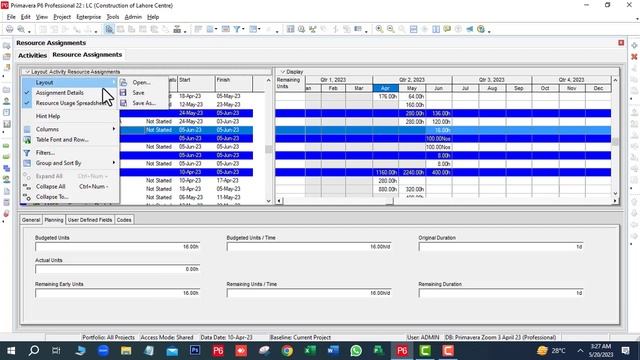The width and height of the screenshot is (640, 360).
Task: Click the Print icon in the toolbar
Action: [x=9, y=29]
